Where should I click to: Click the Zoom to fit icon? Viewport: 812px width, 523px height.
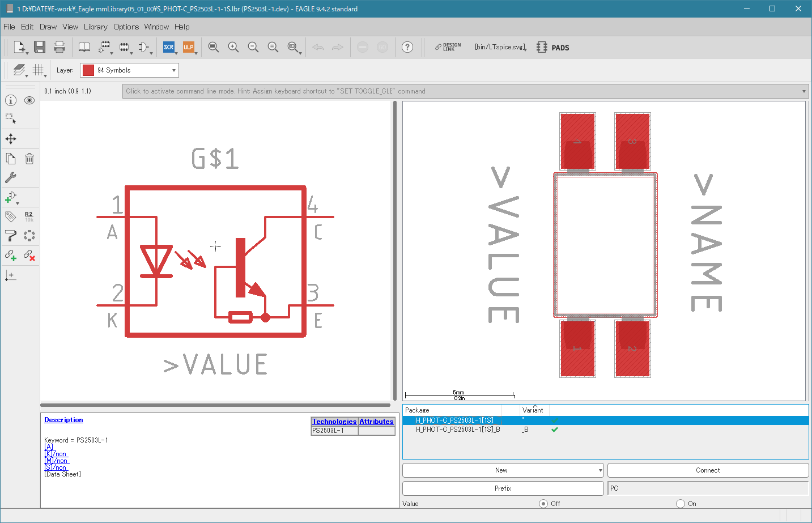coord(214,47)
